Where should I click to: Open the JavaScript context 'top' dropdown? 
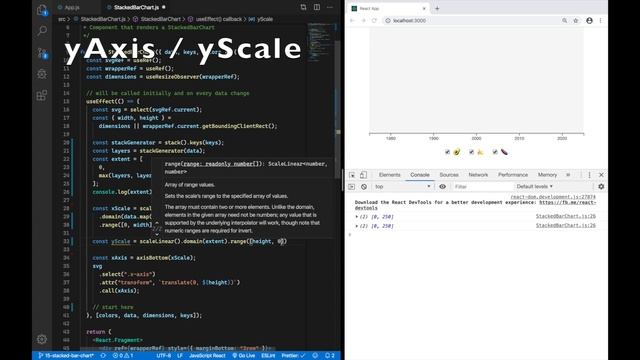pos(402,187)
